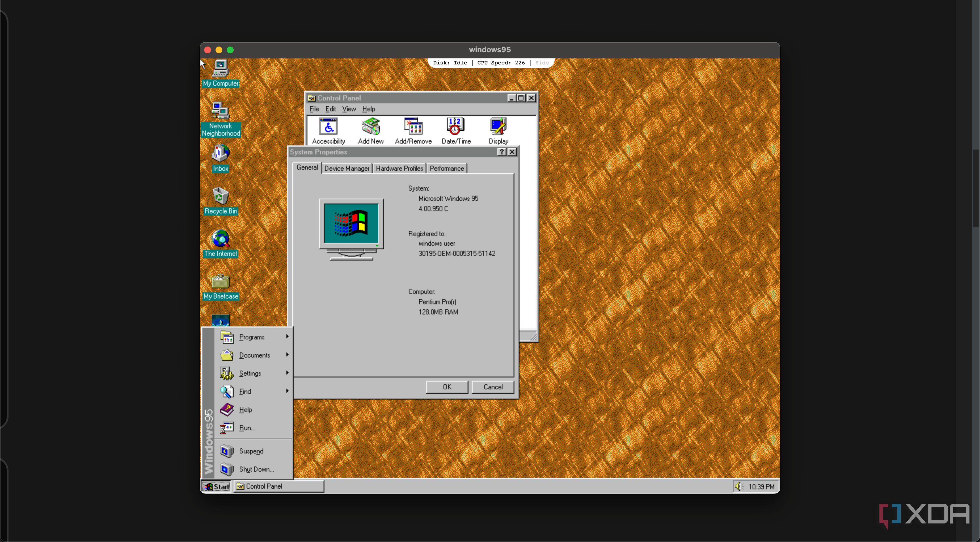Hide the CPU speed status bar

pos(542,62)
